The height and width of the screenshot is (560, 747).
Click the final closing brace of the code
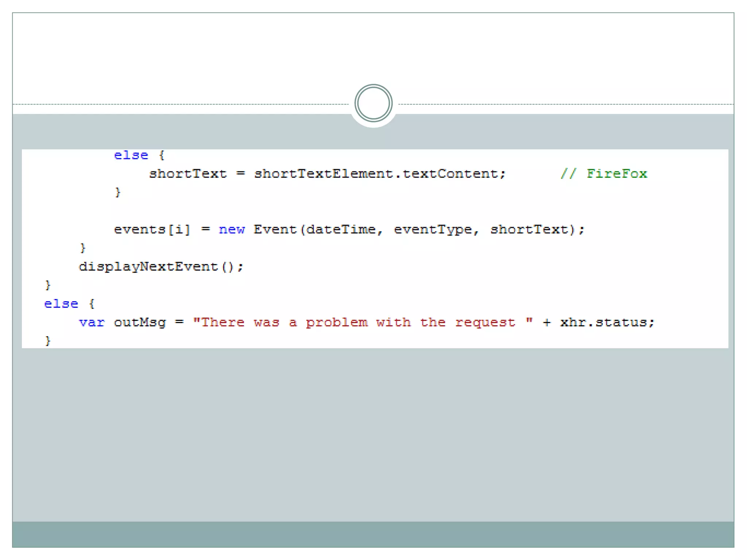pyautogui.click(x=48, y=341)
